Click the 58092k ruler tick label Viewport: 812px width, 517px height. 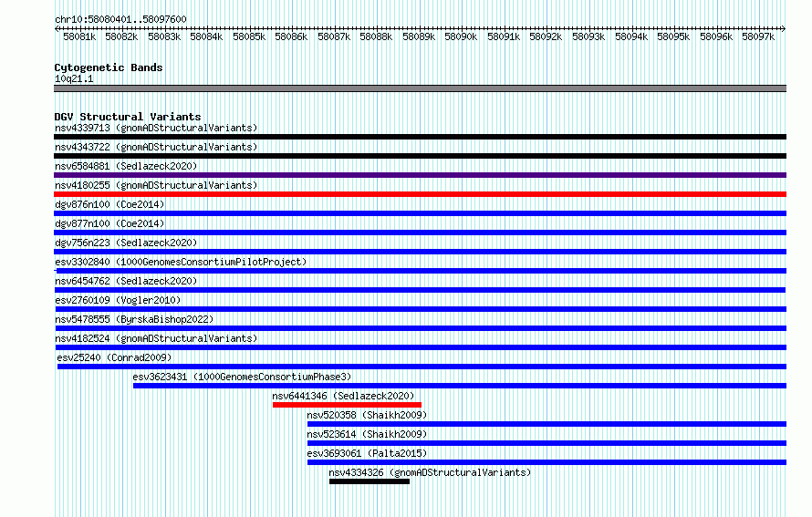[546, 36]
